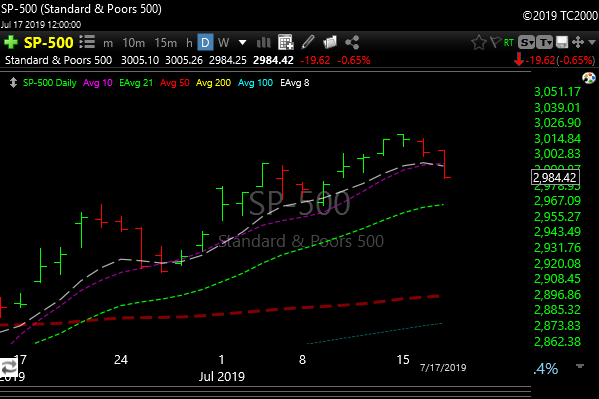Expand the timeframe dropdown arrow
Screen dimensions: 599x399
tap(242, 42)
